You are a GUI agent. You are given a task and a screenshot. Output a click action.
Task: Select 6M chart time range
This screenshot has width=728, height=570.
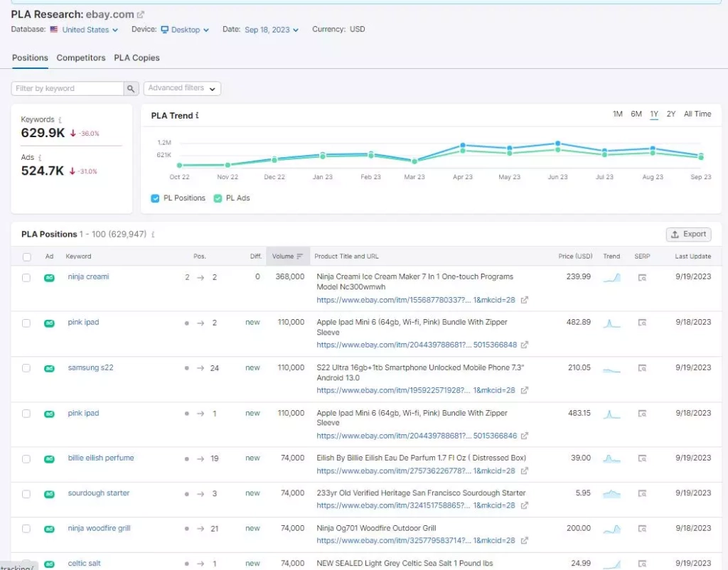coord(636,114)
